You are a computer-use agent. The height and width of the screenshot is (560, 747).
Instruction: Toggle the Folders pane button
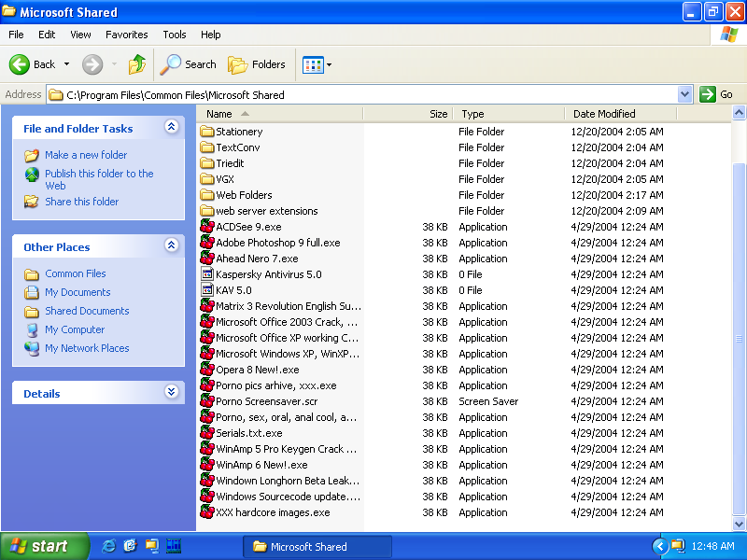tap(256, 64)
